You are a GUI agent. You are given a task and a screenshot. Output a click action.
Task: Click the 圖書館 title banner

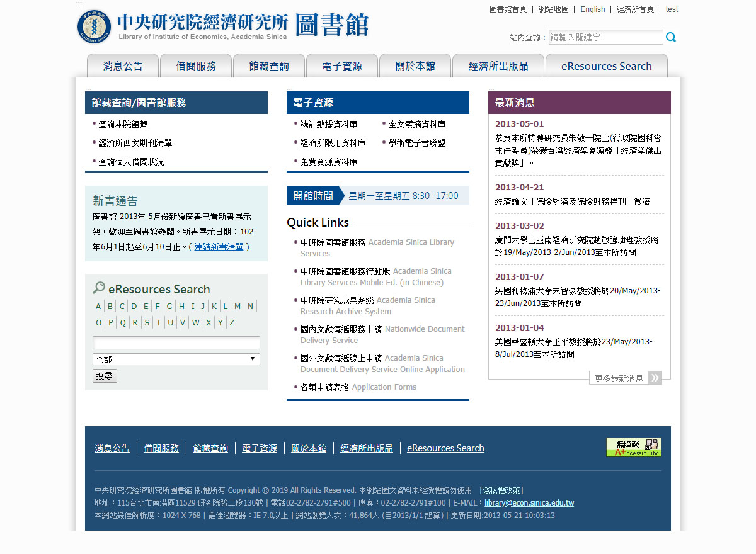pyautogui.click(x=331, y=25)
